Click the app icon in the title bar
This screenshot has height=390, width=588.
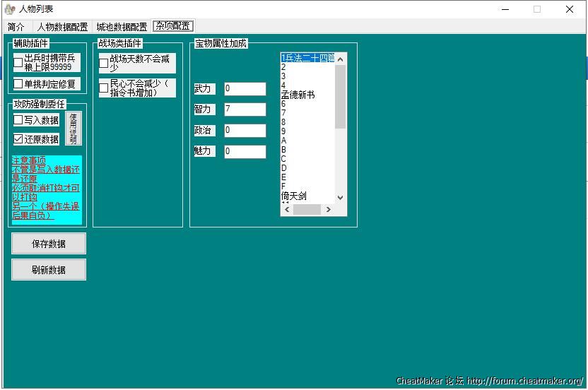[10, 9]
